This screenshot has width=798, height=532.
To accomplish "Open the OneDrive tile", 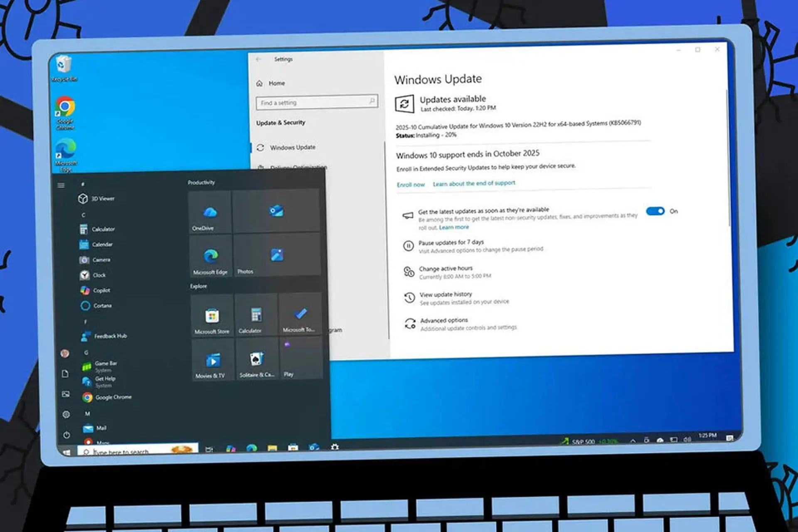I will click(210, 212).
